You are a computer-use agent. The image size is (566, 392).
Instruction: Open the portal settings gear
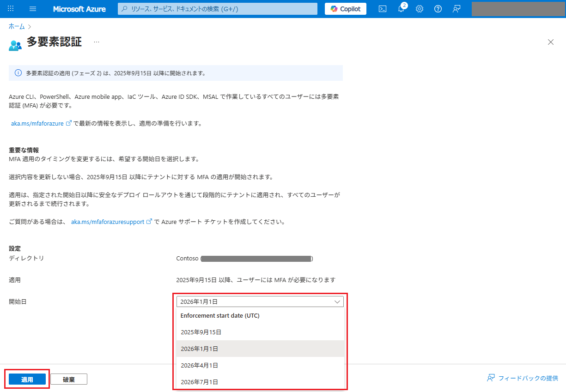click(419, 8)
